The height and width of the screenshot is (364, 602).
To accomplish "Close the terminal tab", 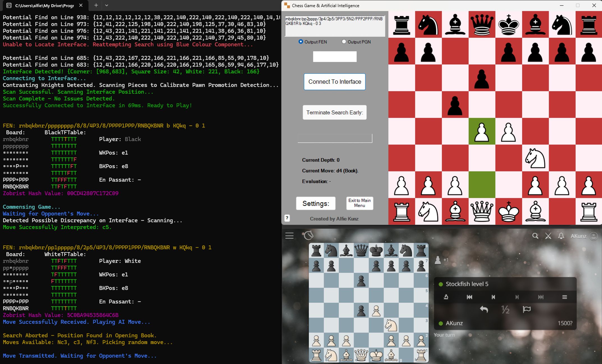I will coord(81,5).
